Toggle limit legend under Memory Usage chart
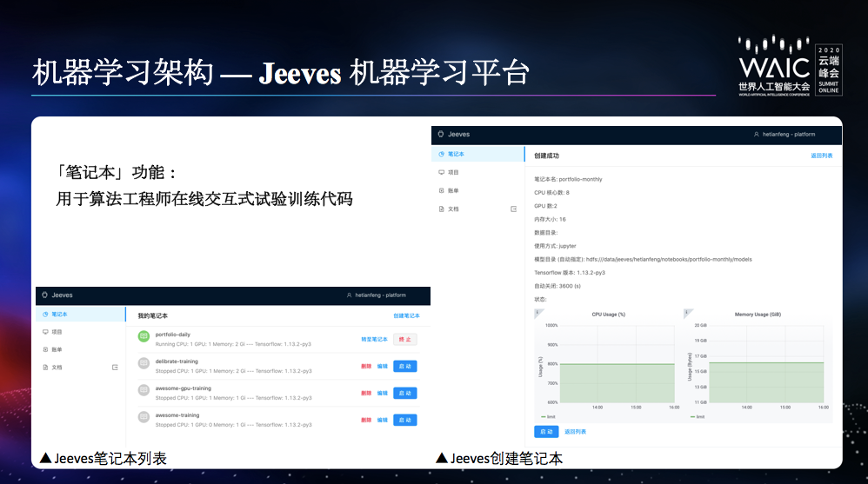The width and height of the screenshot is (868, 484). 698,416
